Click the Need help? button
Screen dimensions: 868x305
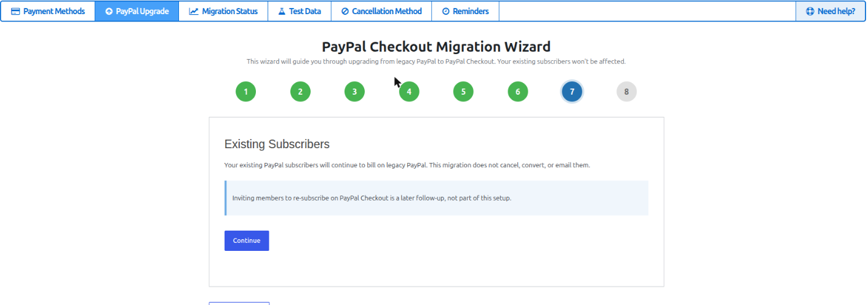pos(830,11)
